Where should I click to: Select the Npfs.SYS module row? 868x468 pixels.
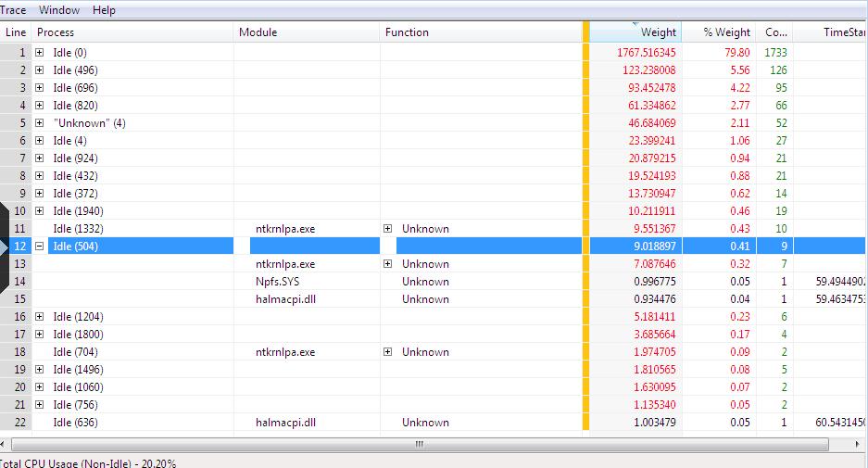(278, 282)
